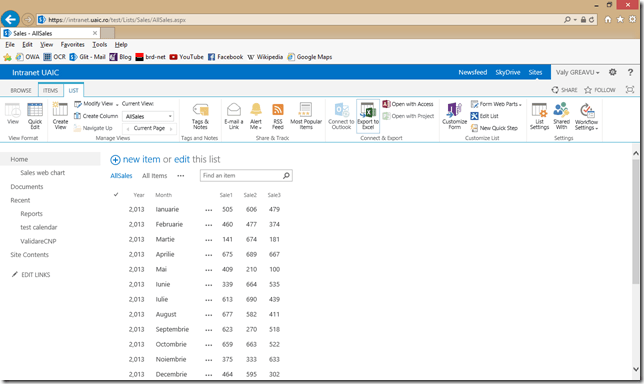The height and width of the screenshot is (384, 644).
Task: Click FOLLOW button
Action: click(600, 90)
